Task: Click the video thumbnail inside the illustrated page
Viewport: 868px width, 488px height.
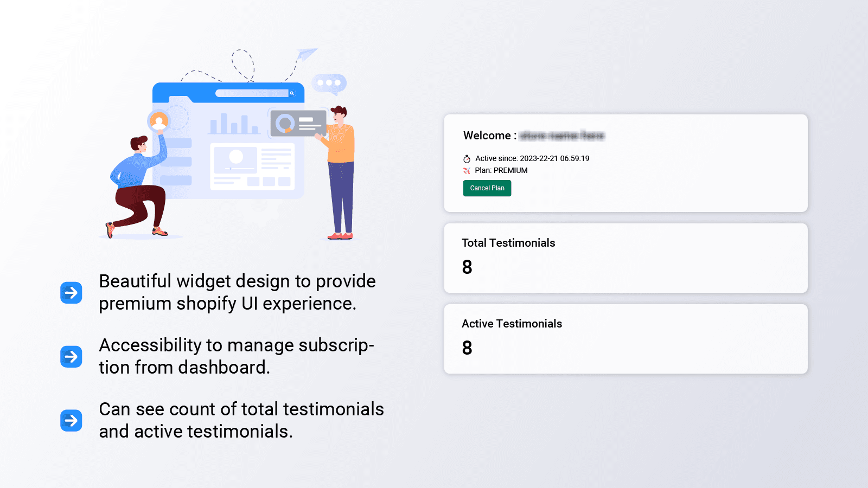Action: click(235, 160)
